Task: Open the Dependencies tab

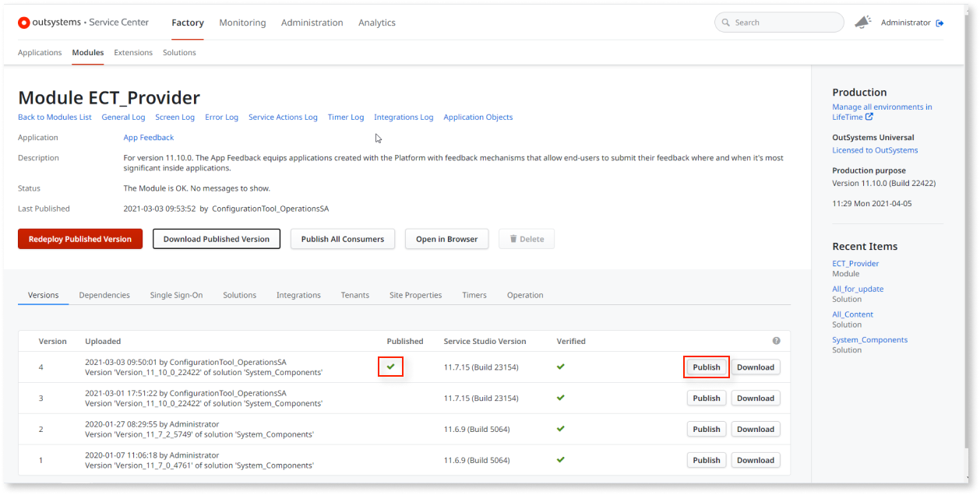Action: [105, 295]
